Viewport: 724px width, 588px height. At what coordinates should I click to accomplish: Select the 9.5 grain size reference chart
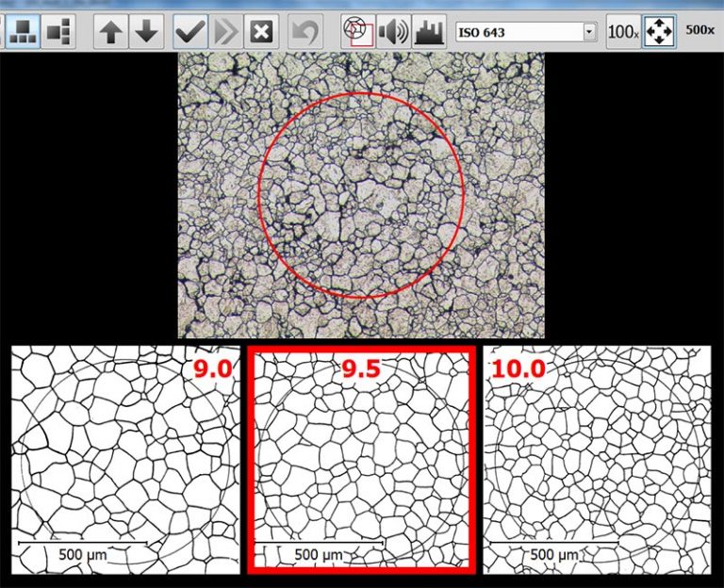click(360, 459)
